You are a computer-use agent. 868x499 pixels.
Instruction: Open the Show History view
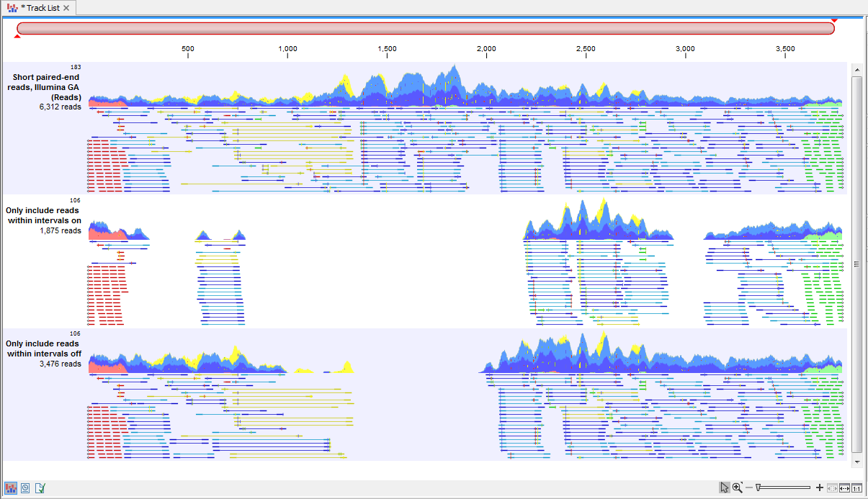(26, 488)
